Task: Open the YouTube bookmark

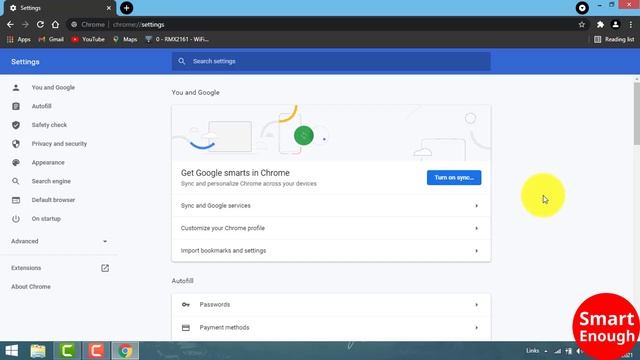Action: pyautogui.click(x=88, y=39)
